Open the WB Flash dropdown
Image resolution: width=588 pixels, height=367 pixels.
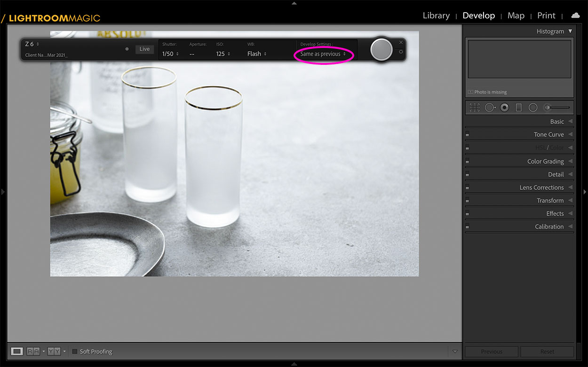[x=257, y=54]
